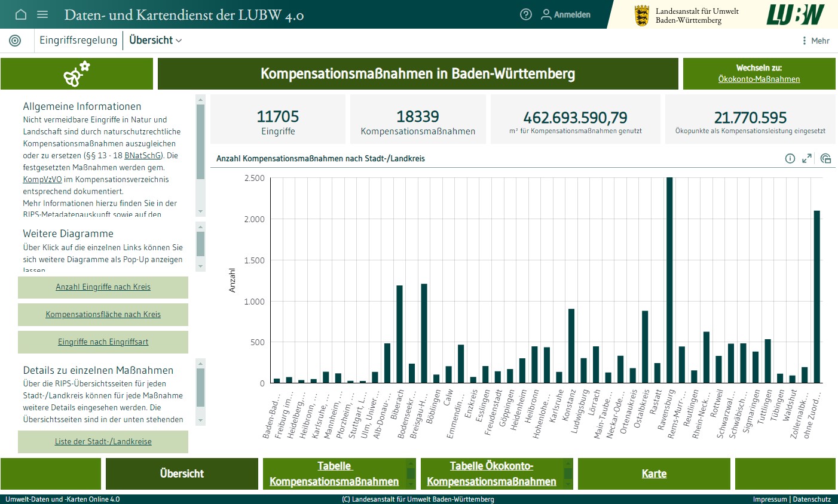Screen dimensions: 838x504
Task: Open the Übersicht dropdown
Action: pos(155,40)
